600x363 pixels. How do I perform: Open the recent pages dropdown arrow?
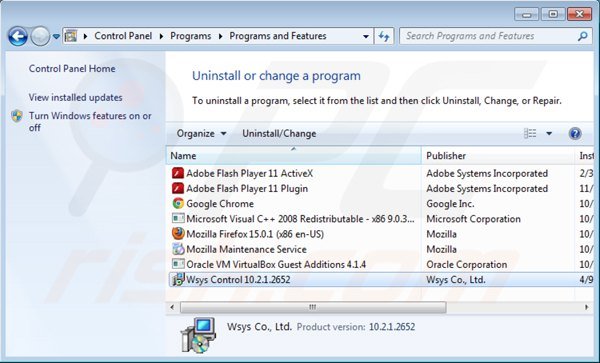pos(56,37)
